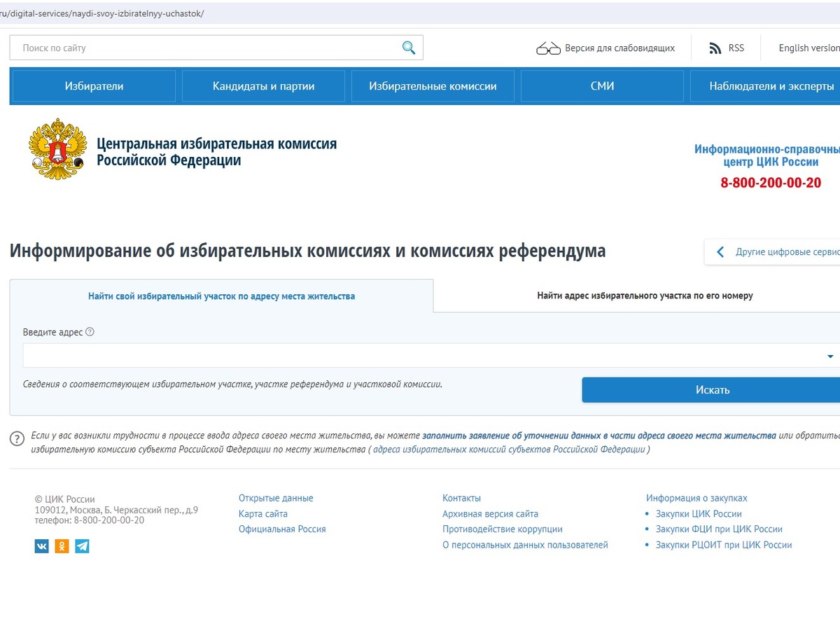Click the Контакты footer link

(x=461, y=499)
